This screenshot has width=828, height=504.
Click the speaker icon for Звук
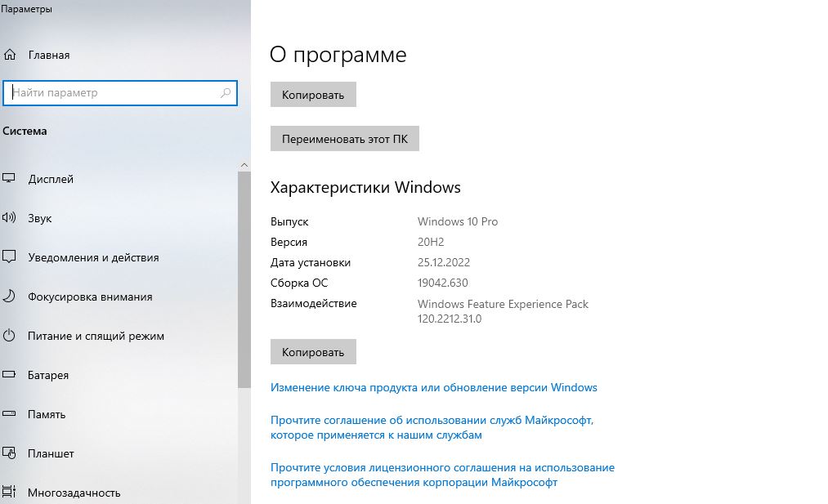coord(10,218)
